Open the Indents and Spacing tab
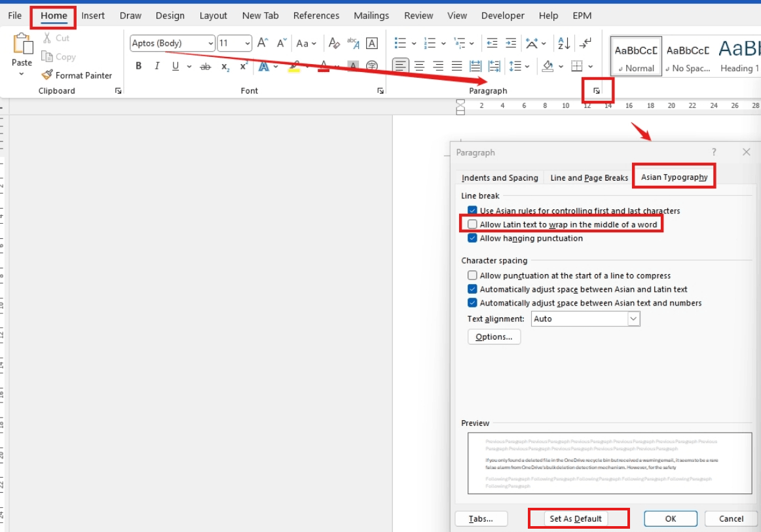761x532 pixels. (500, 177)
